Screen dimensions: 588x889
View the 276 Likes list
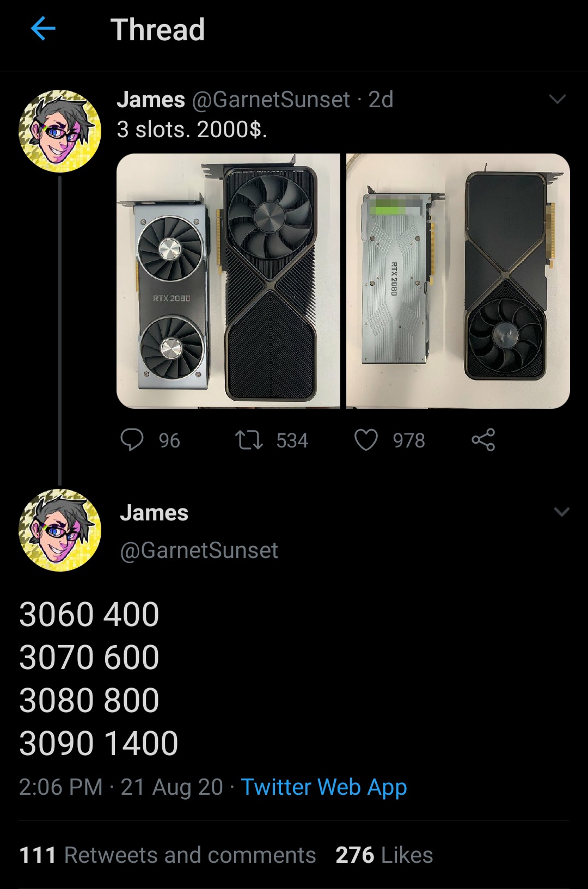(x=384, y=855)
